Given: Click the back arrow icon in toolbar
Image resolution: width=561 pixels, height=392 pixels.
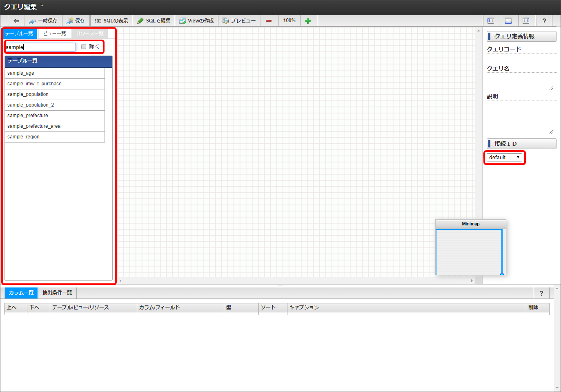Looking at the screenshot, I should pos(16,21).
